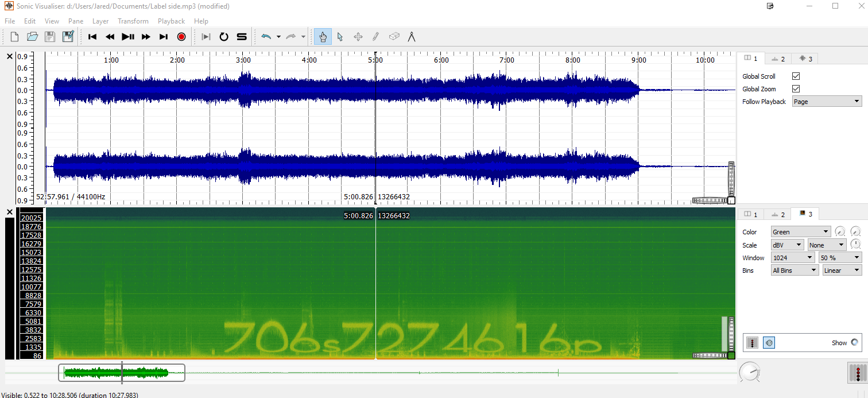Click the Open file folder icon
Screen dimensions: 868x398
(33, 37)
